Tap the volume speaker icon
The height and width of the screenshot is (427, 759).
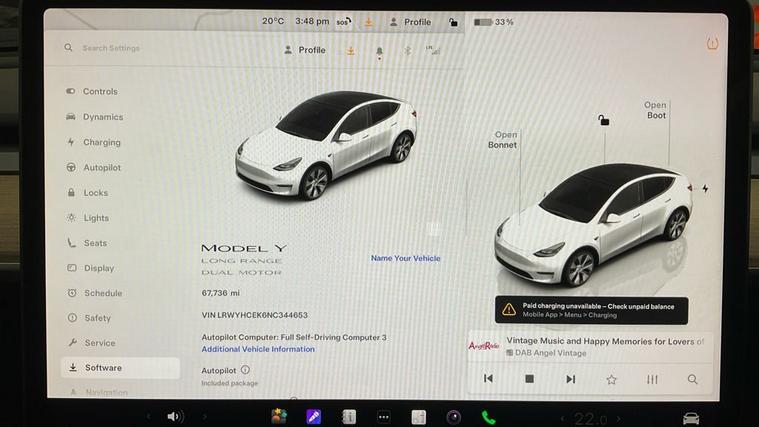pyautogui.click(x=174, y=416)
